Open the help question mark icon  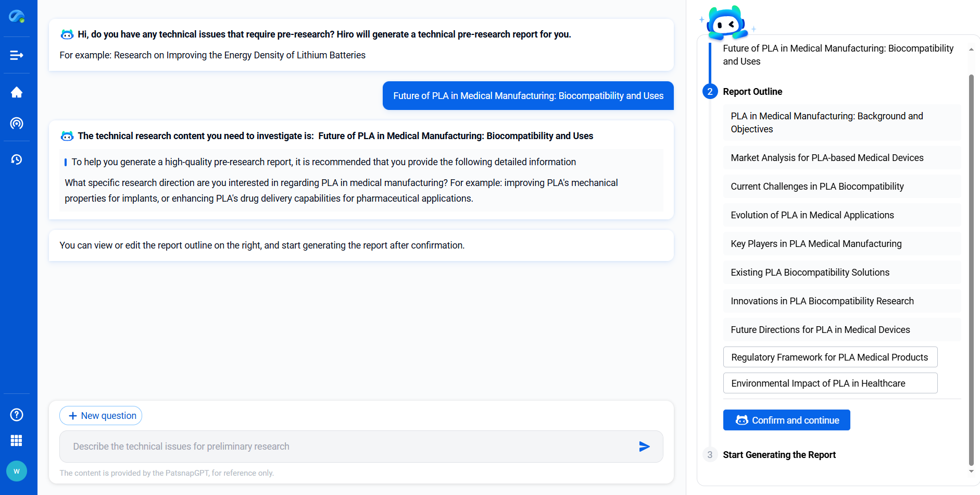17,415
